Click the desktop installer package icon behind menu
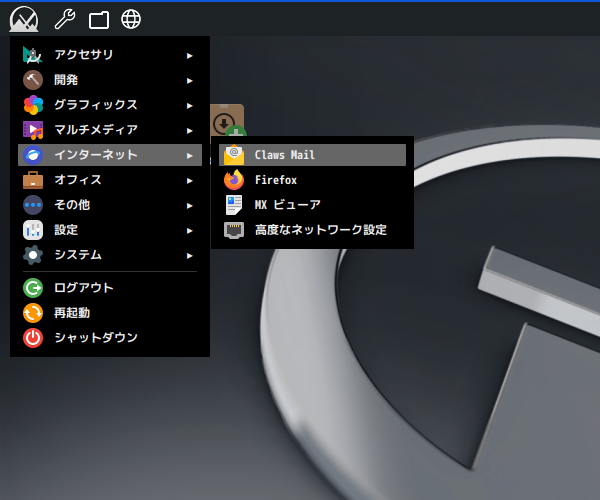This screenshot has height=500, width=600. (228, 120)
